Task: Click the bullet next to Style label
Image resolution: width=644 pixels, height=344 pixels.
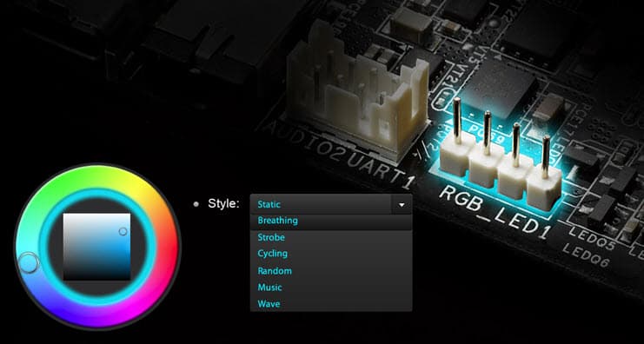Action: 196,203
